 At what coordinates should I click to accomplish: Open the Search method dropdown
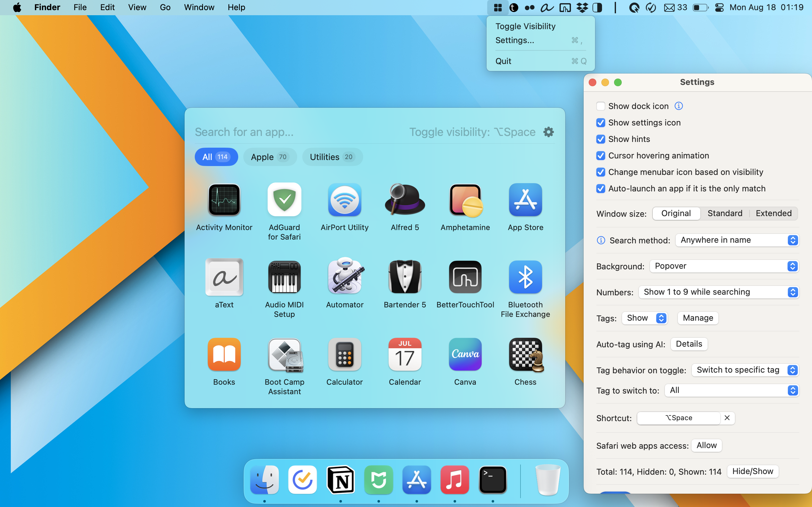coord(737,240)
